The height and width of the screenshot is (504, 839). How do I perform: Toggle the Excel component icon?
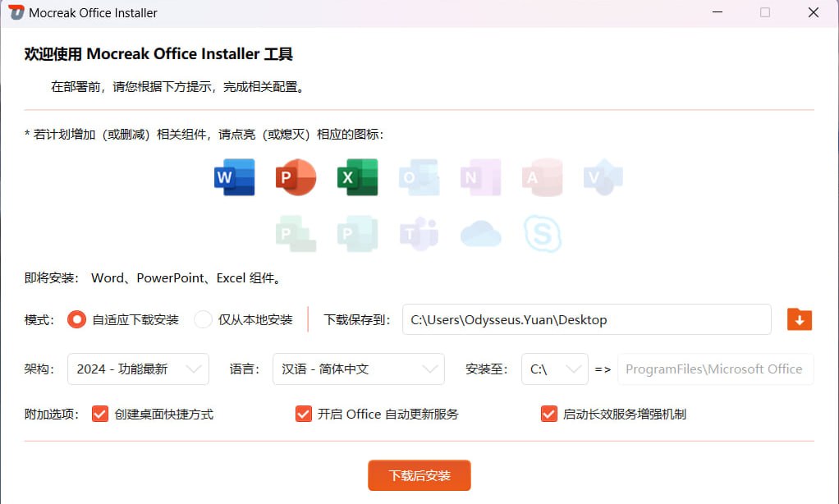tap(357, 177)
